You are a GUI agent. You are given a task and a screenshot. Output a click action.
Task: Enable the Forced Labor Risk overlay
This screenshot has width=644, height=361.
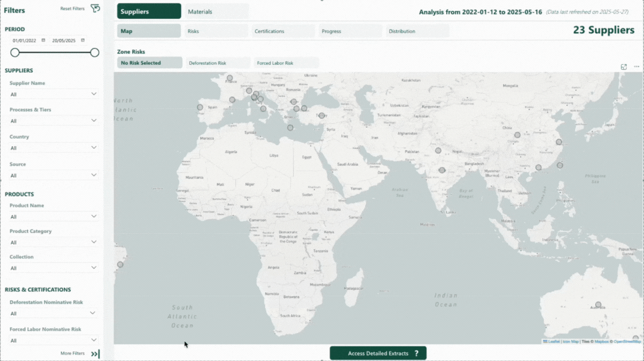tap(286, 63)
